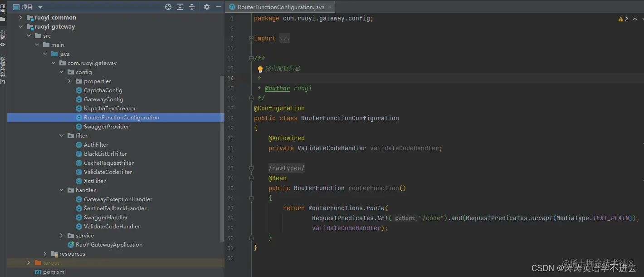The image size is (644, 277).
Task: Click the CaptchaConfig class icon
Action: (79, 90)
